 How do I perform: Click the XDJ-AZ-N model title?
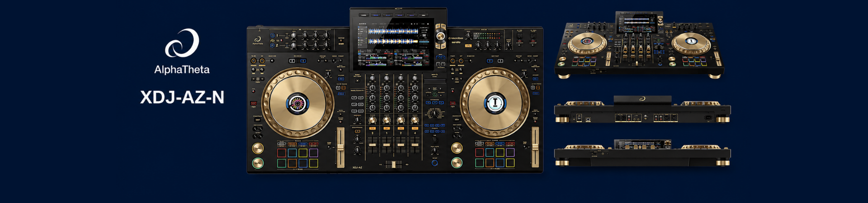pos(182,97)
